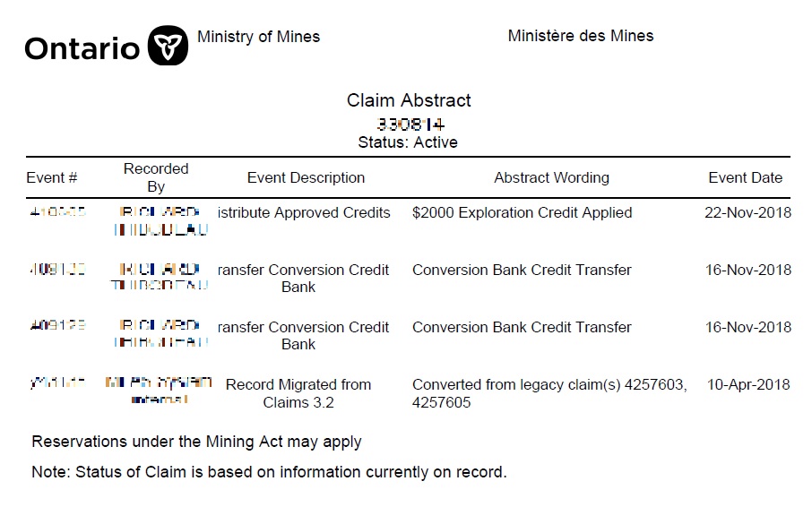
Task: Click the Record Migrated from Claims 3.2 entry
Action: pos(298,393)
